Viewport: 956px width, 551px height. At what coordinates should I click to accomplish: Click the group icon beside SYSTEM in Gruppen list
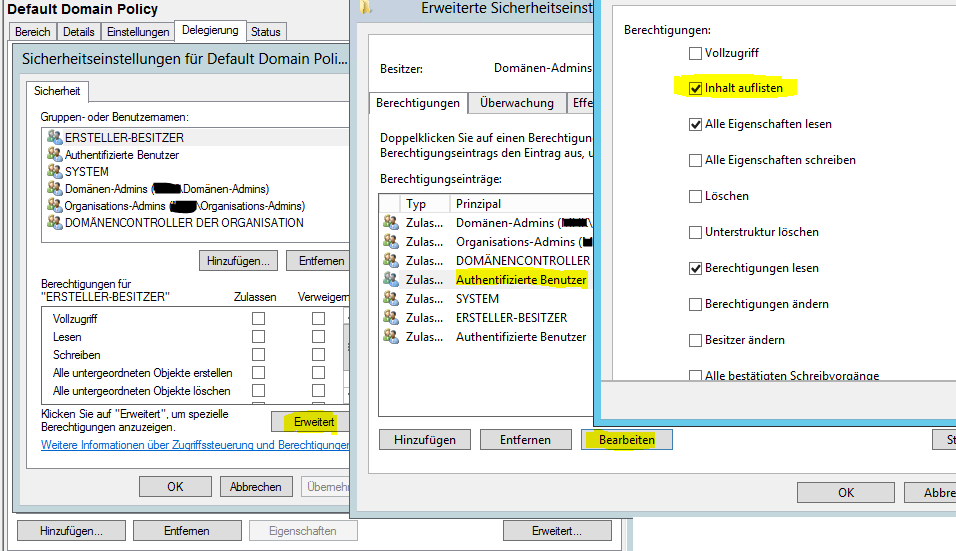tap(55, 171)
